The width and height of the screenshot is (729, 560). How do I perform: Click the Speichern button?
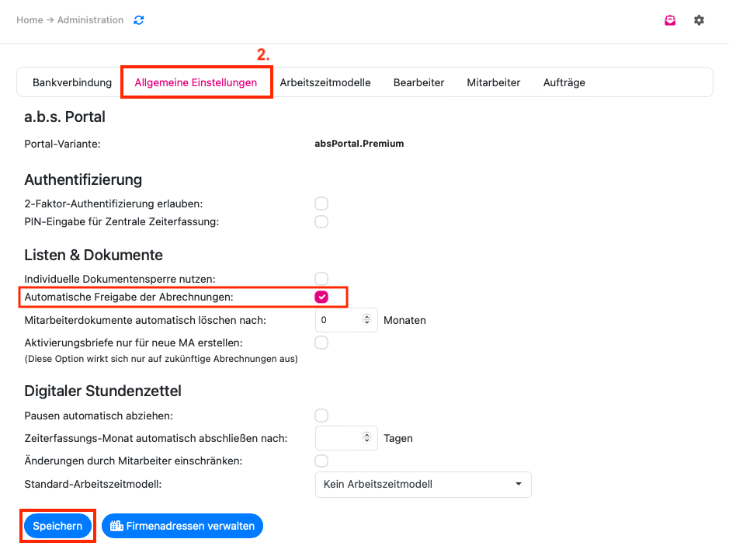[57, 526]
